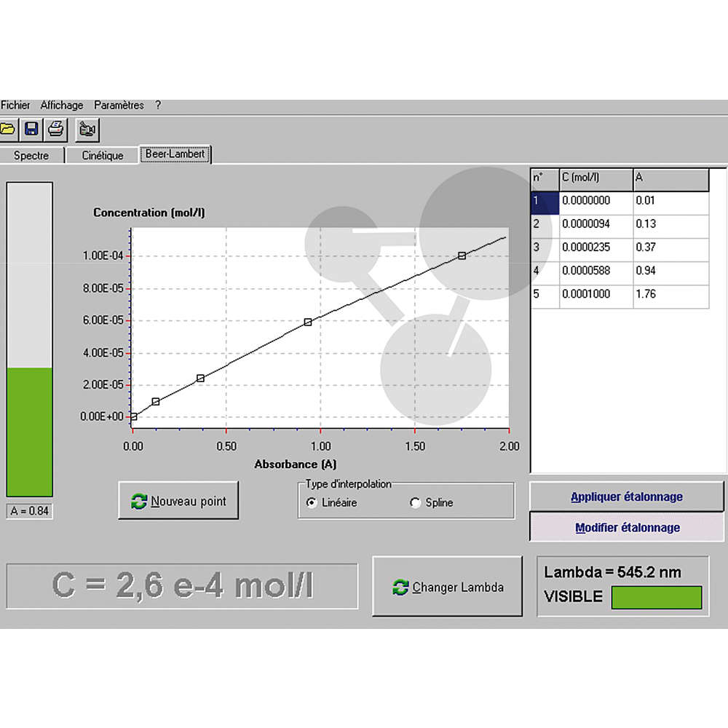This screenshot has width=728, height=728.
Task: Click concentration cell 0.0000094
Action: coord(596,226)
